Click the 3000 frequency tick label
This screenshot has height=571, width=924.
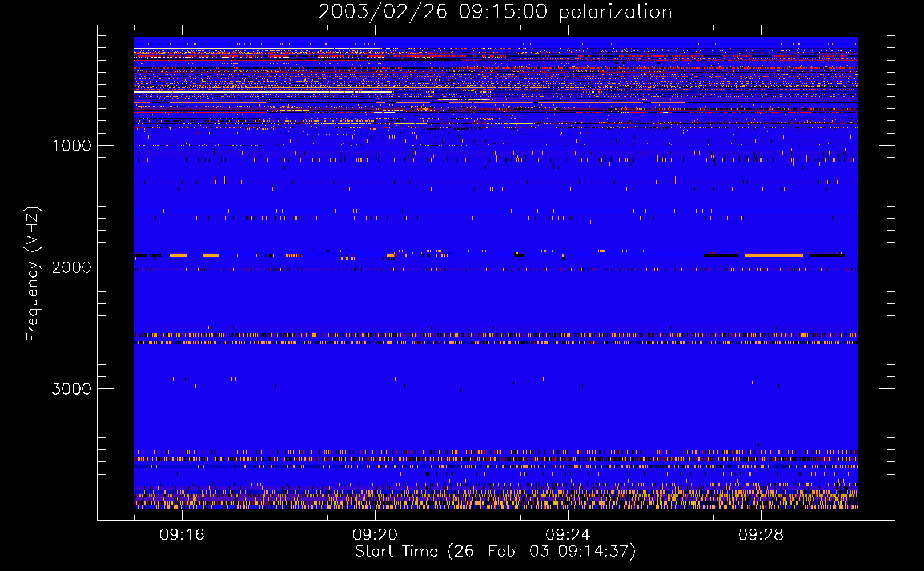pyautogui.click(x=72, y=389)
